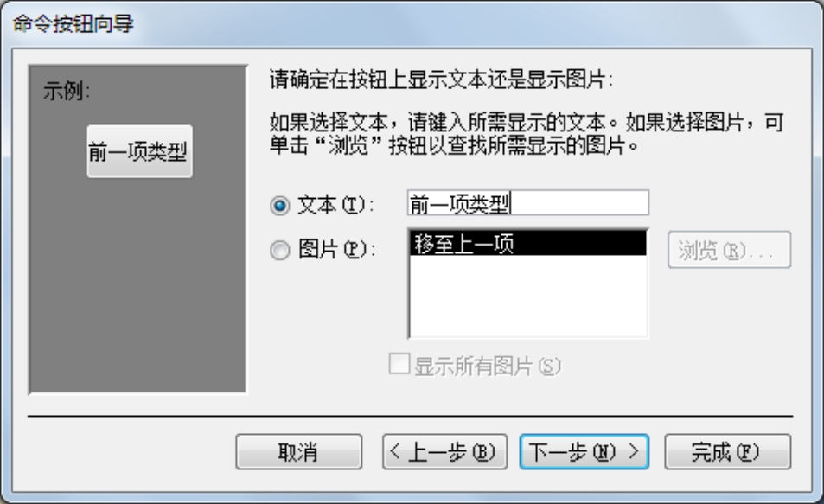Cancel the wizard with 取消
This screenshot has width=824, height=504.
298,451
